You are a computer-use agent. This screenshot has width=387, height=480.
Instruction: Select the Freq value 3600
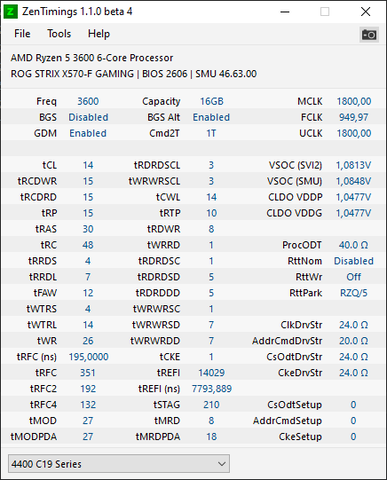[88, 101]
